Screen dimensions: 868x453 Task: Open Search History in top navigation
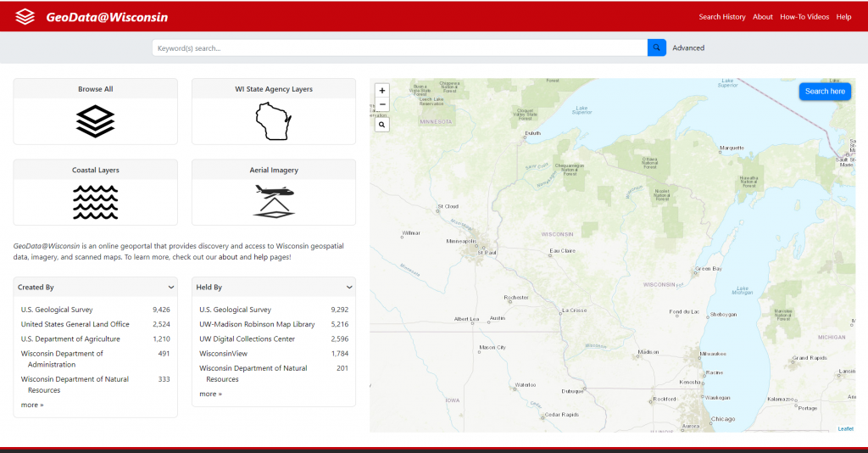(x=722, y=17)
